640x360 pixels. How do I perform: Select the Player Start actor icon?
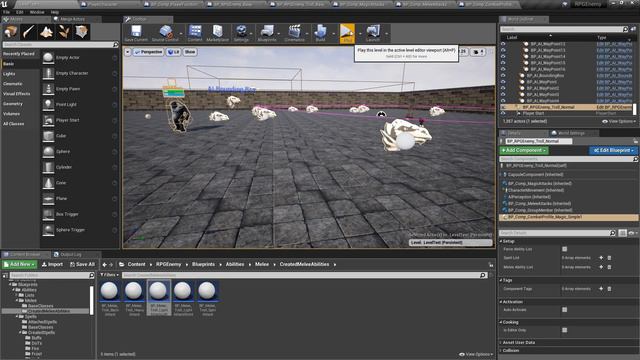48,120
